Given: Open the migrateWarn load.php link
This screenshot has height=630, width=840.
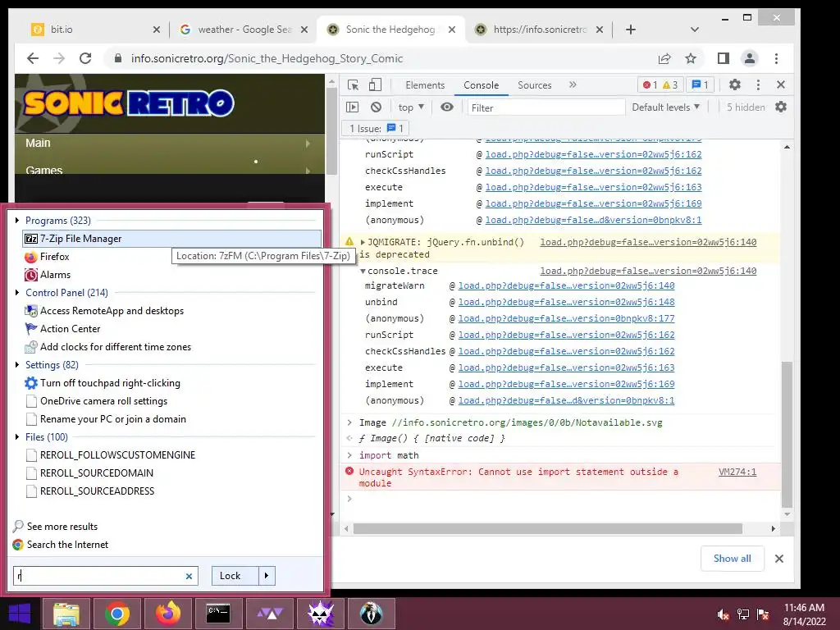Looking at the screenshot, I should point(566,285).
